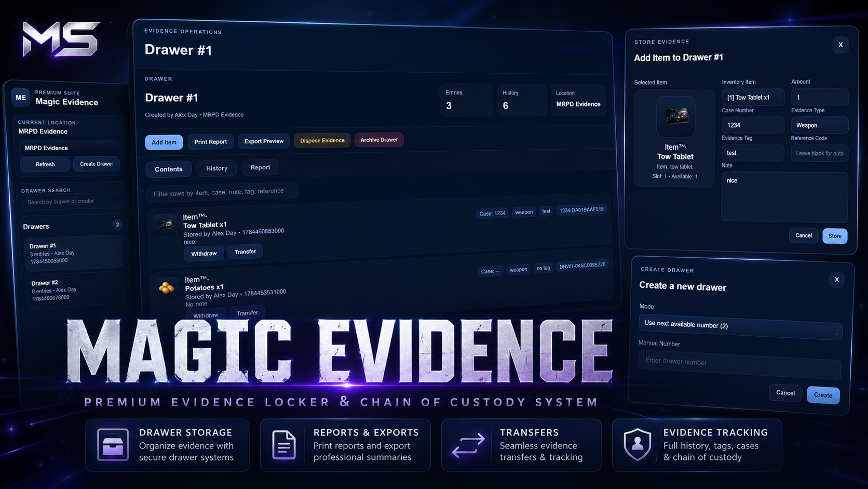Open the Inventory Item dropdown
Image resolution: width=868 pixels, height=489 pixels.
753,97
